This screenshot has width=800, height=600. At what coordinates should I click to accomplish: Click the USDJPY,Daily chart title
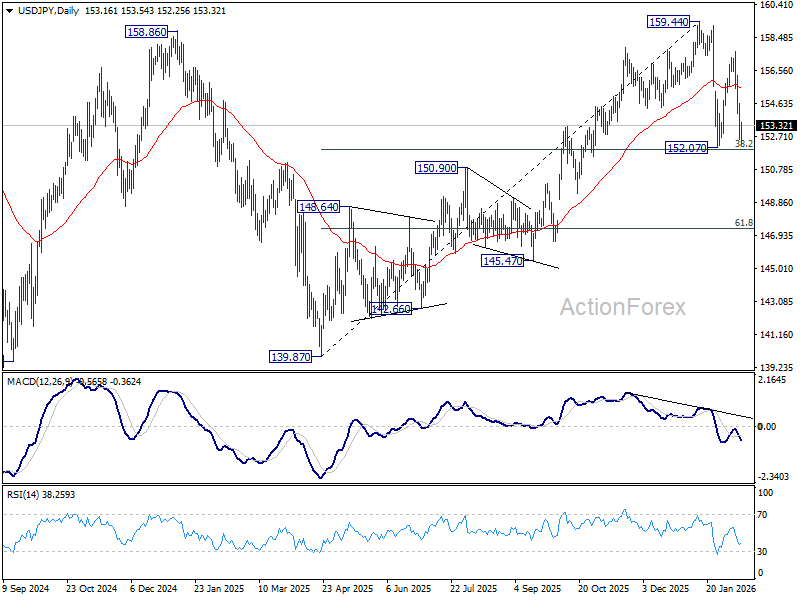[48, 11]
